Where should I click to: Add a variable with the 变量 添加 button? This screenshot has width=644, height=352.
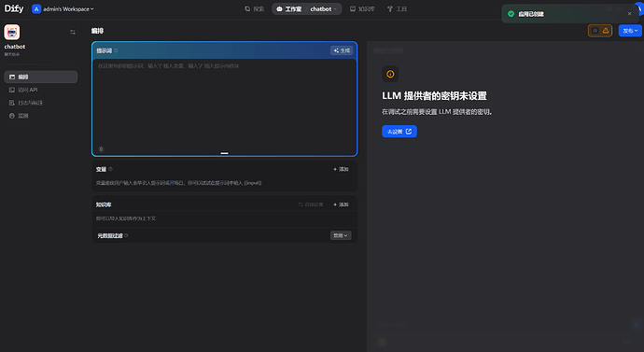[x=341, y=169]
